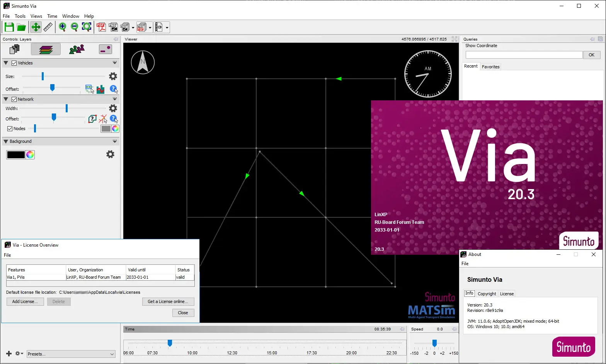Viewport: 606px width, 364px height.
Task: Switch to Favorites tab in Queries
Action: coord(490,67)
